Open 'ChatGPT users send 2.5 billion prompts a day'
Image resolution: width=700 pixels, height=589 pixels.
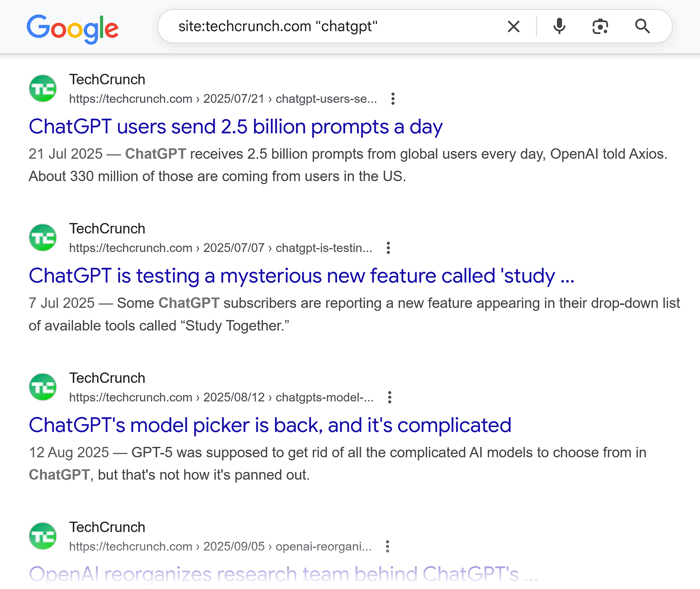click(235, 127)
